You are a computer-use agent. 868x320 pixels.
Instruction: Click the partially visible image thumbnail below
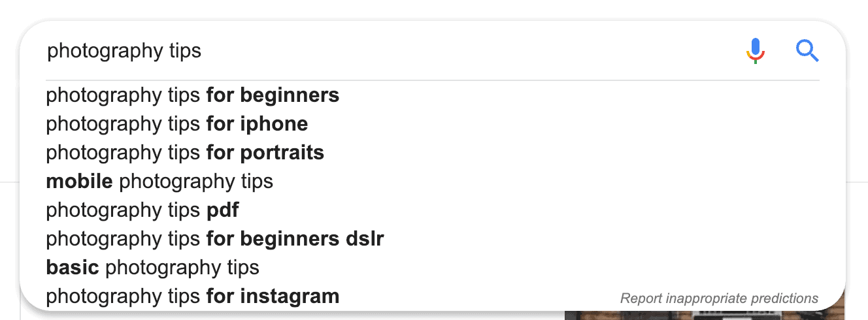pyautogui.click(x=705, y=315)
